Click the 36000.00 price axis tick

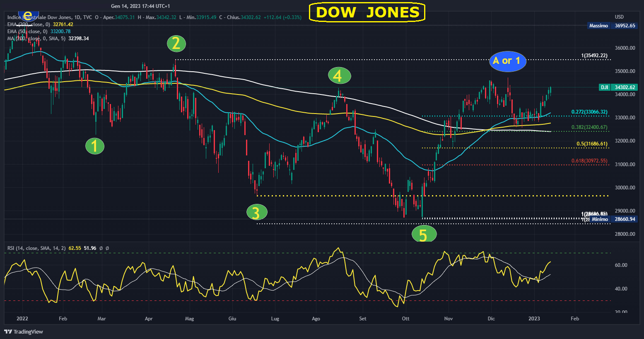(625, 48)
